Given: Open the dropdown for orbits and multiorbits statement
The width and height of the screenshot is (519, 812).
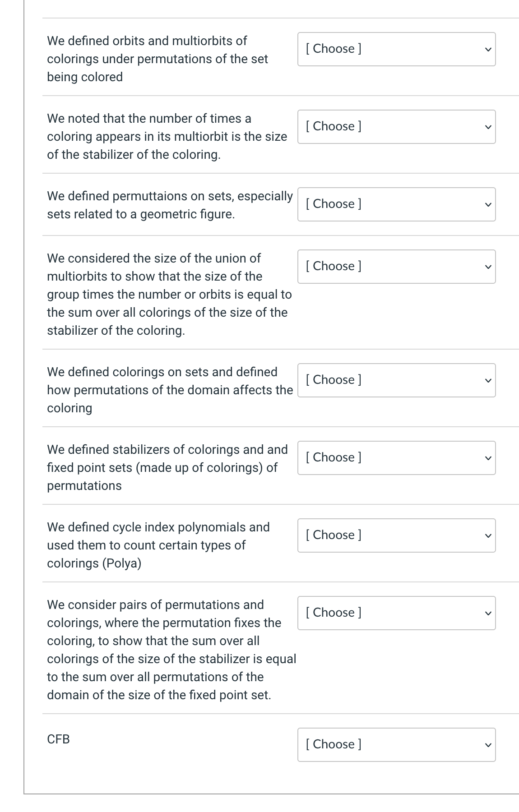Looking at the screenshot, I should pyautogui.click(x=396, y=49).
